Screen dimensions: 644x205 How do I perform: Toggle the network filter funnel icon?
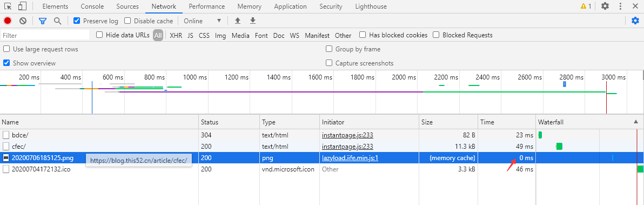[42, 21]
